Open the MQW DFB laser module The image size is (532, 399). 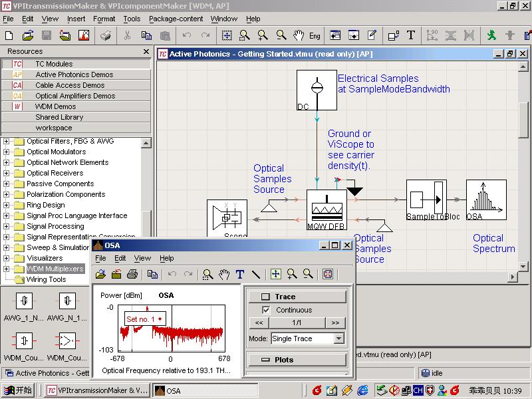[x=327, y=209]
